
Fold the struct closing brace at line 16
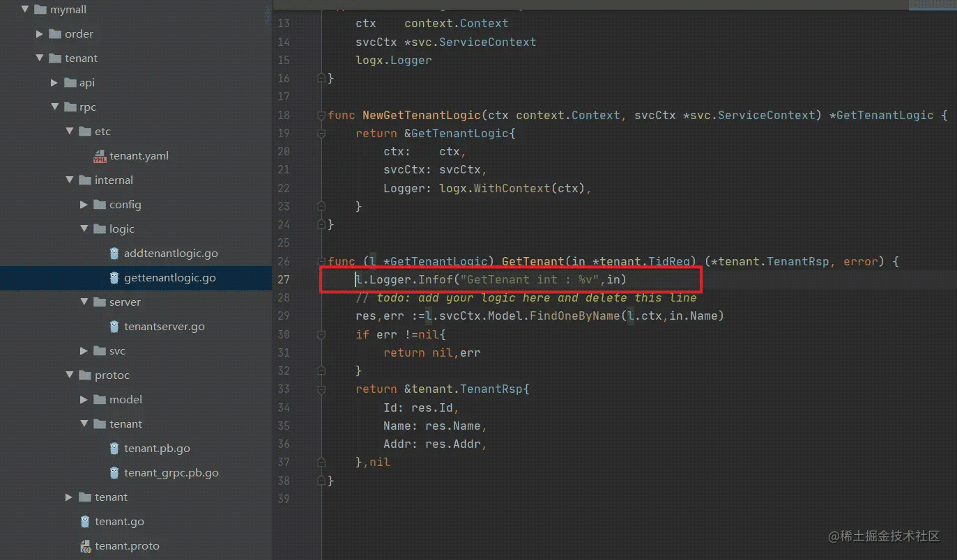(322, 79)
